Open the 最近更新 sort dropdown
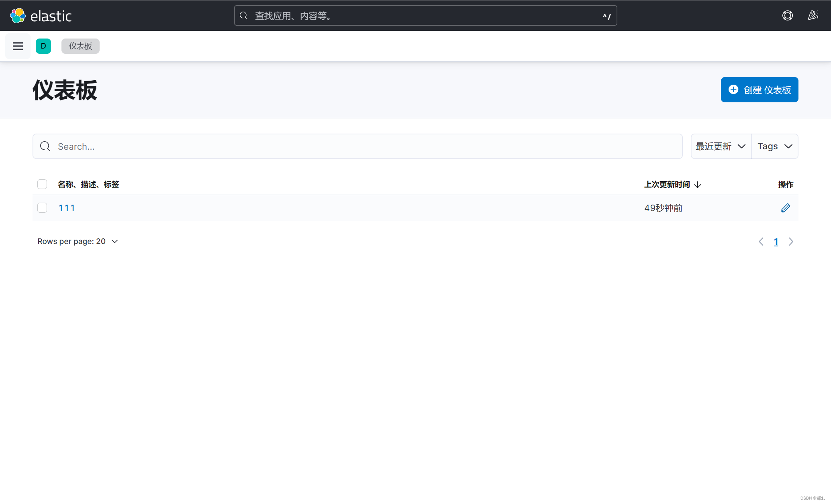Screen dimensions: 831x504 pos(721,146)
